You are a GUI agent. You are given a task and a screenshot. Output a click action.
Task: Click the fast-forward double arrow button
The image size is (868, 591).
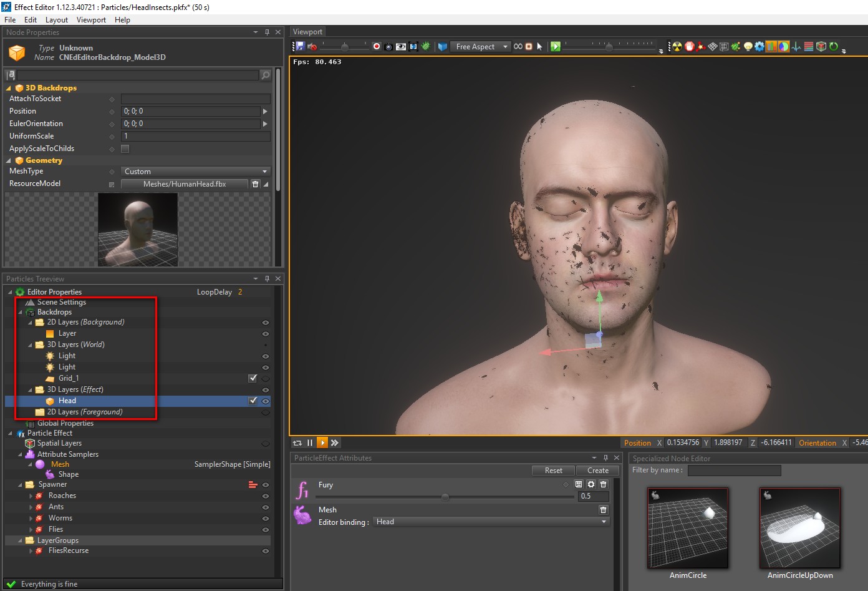(335, 443)
